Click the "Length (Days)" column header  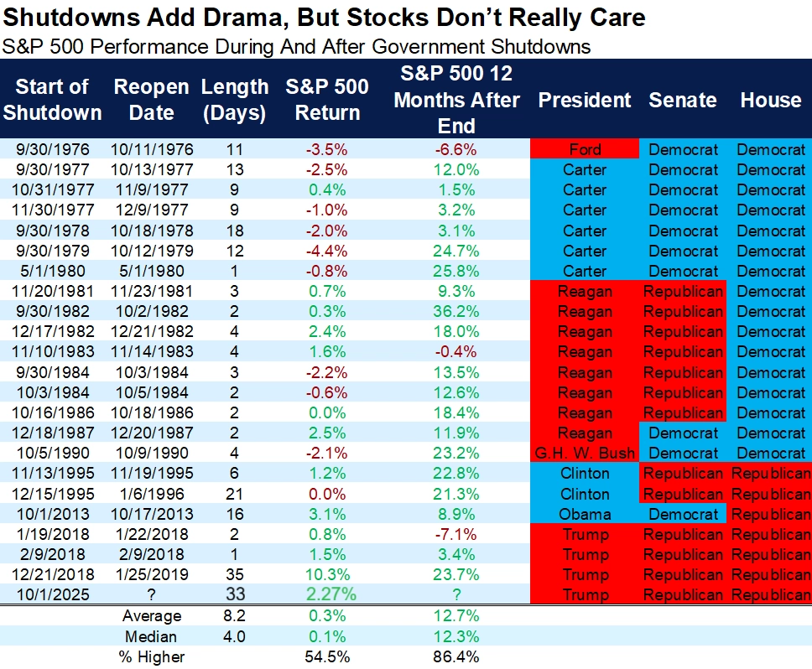[x=235, y=100]
